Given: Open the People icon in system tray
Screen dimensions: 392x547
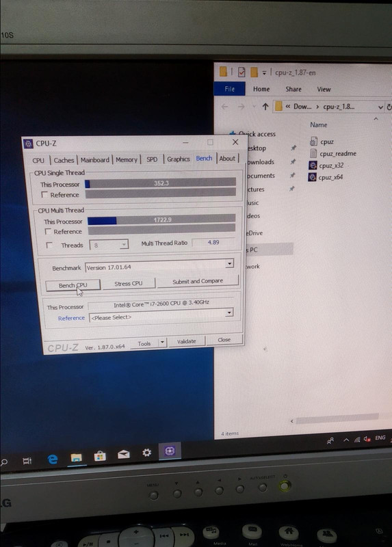Looking at the screenshot, I should (330, 440).
